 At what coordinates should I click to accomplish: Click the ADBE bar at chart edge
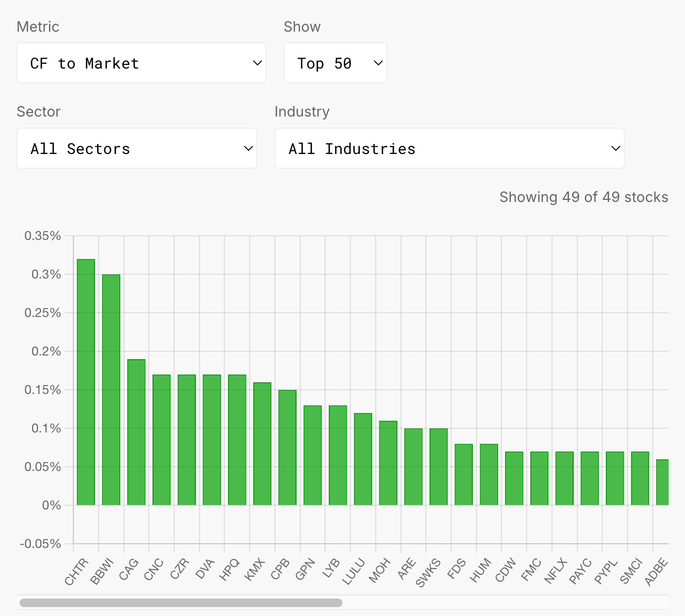click(x=663, y=482)
